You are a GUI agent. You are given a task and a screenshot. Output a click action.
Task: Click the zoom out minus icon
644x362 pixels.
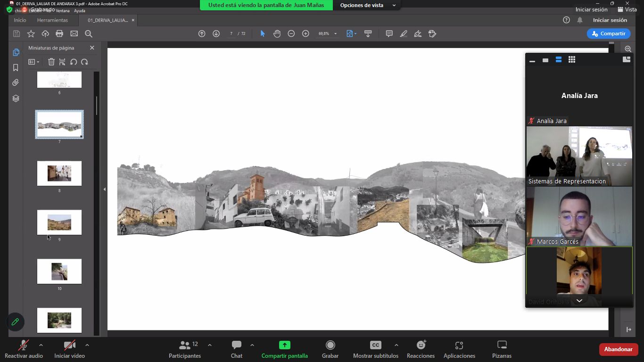(x=291, y=33)
